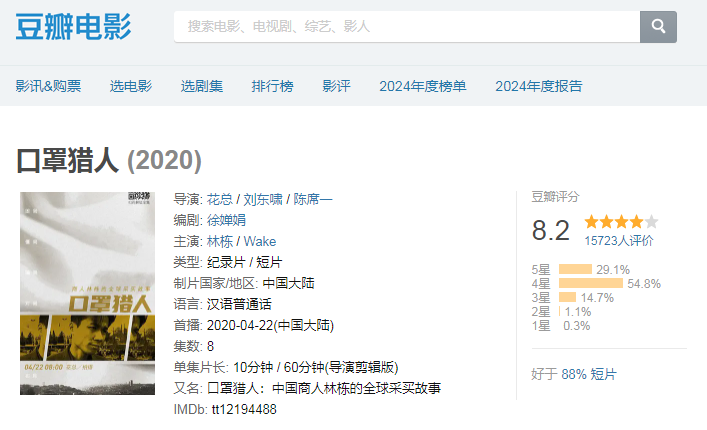Open cast member 林栋's page
This screenshot has height=430, width=707.
pos(218,241)
